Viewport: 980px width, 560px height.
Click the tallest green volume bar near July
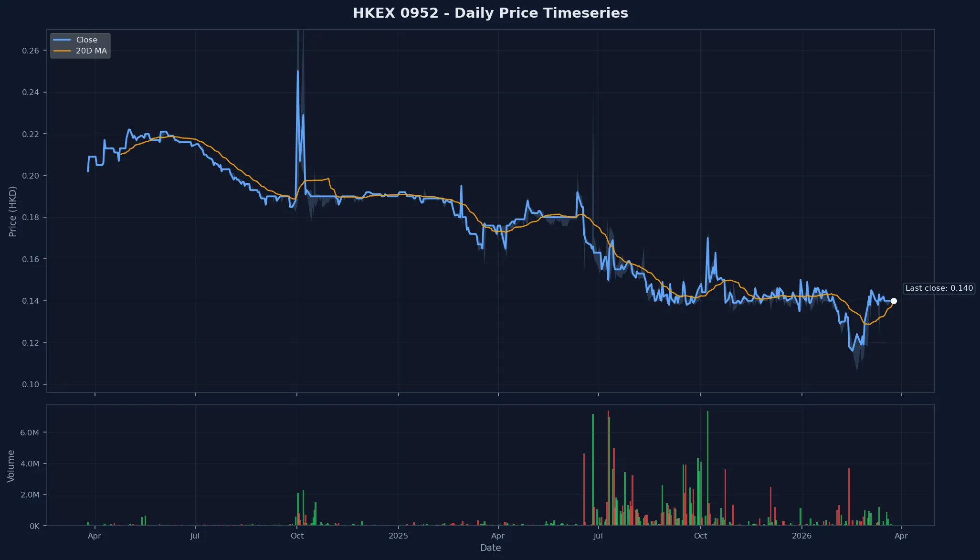click(x=592, y=454)
